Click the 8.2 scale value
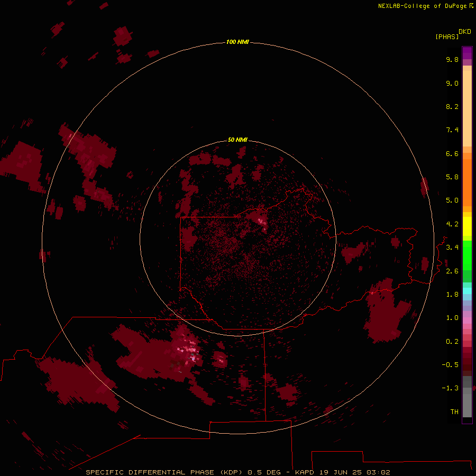 point(452,106)
